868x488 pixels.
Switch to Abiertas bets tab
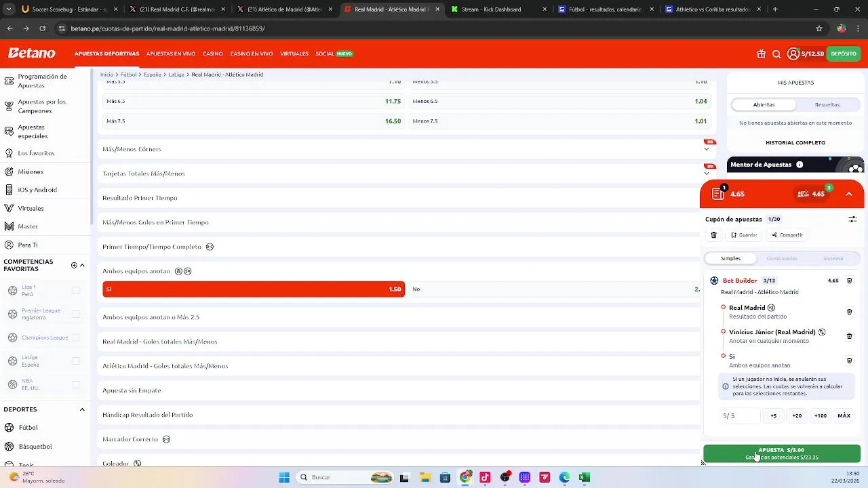pyautogui.click(x=764, y=104)
